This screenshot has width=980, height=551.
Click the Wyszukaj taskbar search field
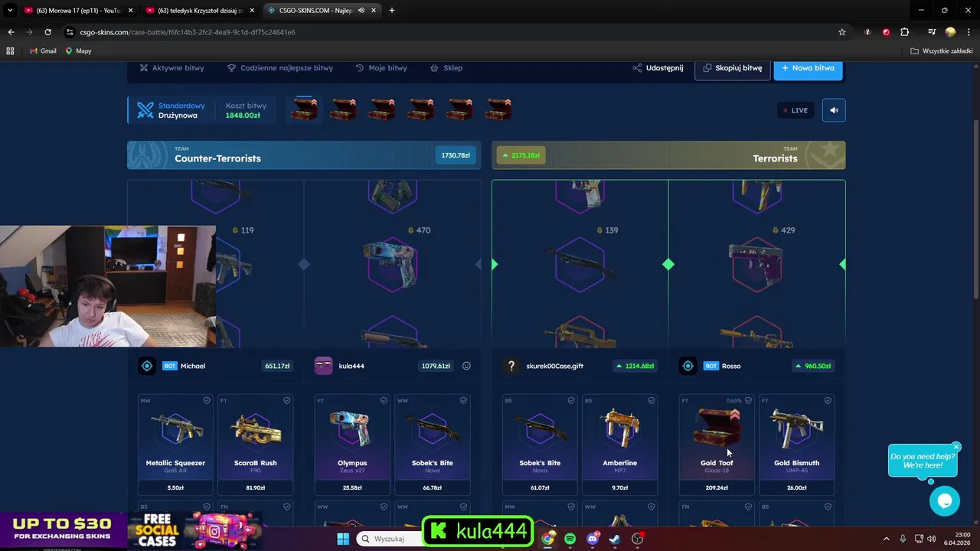pos(390,539)
